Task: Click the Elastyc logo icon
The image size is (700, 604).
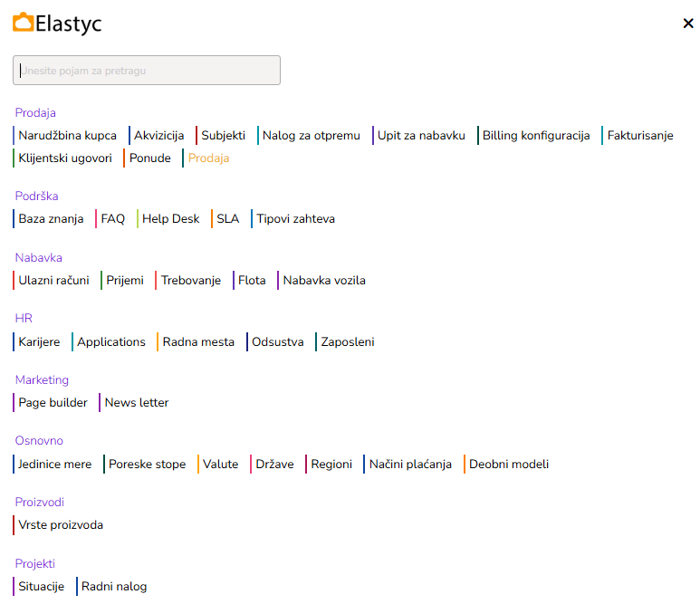Action: tap(24, 23)
